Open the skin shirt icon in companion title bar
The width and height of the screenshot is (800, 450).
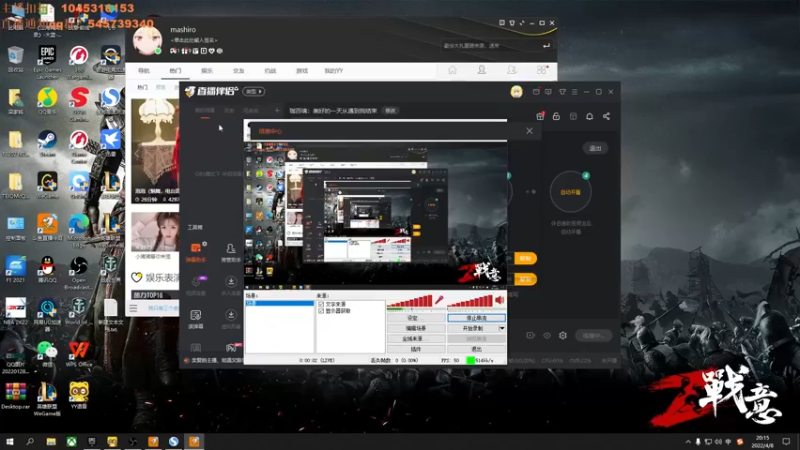click(x=562, y=92)
